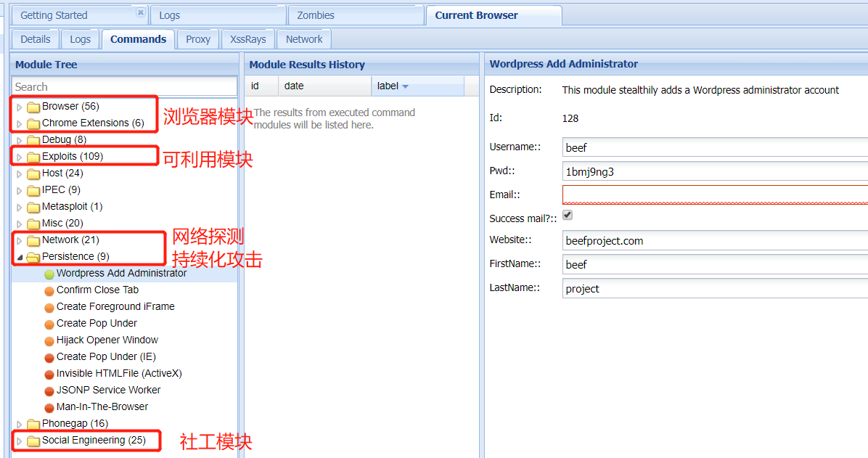This screenshot has height=458, width=868.
Task: Click the Username field containing beef
Action: point(715,148)
